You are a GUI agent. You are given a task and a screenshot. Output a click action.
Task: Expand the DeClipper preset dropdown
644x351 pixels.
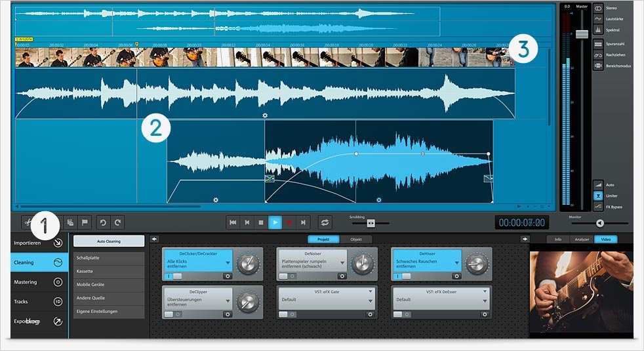click(228, 301)
